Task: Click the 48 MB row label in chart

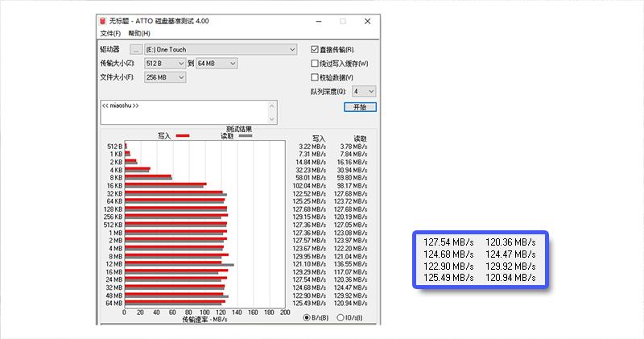Action: tap(114, 296)
